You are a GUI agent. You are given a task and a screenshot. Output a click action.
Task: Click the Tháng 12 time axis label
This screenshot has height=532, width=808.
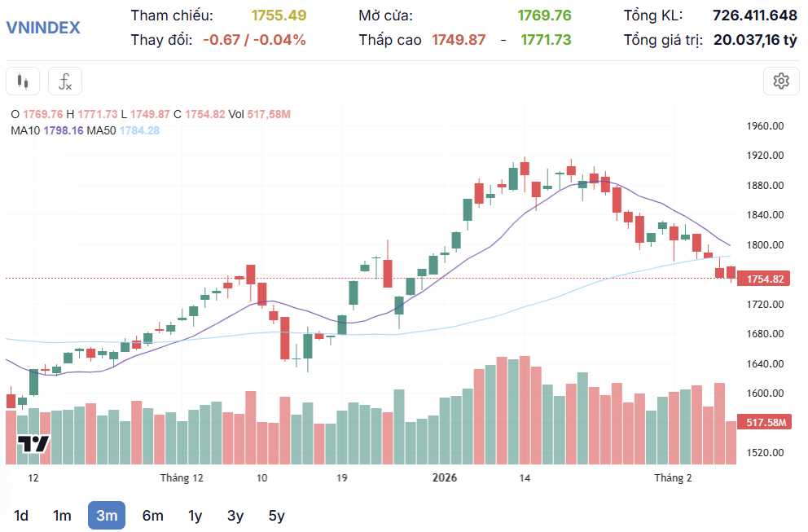point(182,478)
